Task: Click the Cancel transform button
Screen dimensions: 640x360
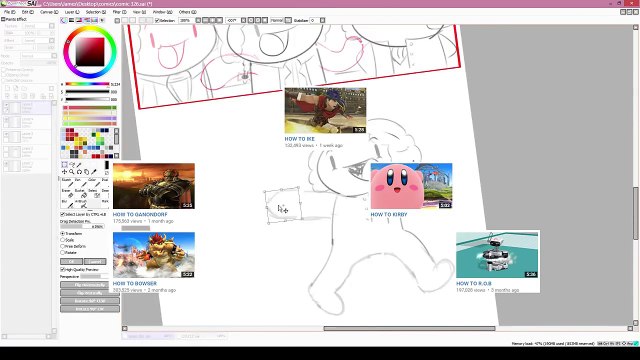Action: pyautogui.click(x=95, y=261)
